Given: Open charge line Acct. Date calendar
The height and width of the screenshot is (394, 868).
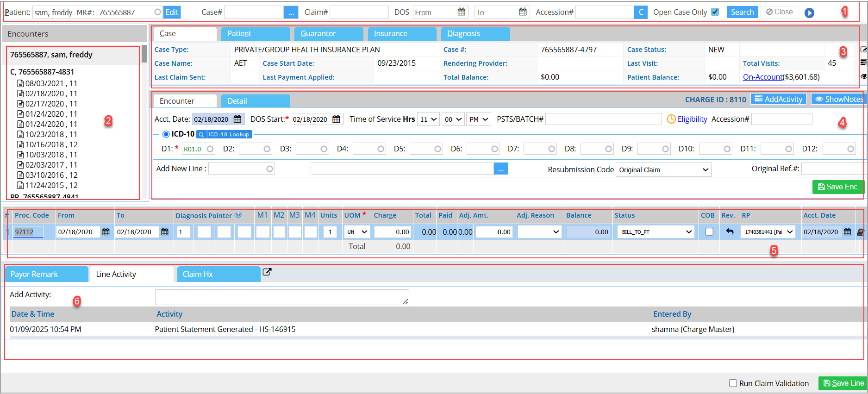Looking at the screenshot, I should pos(848,231).
